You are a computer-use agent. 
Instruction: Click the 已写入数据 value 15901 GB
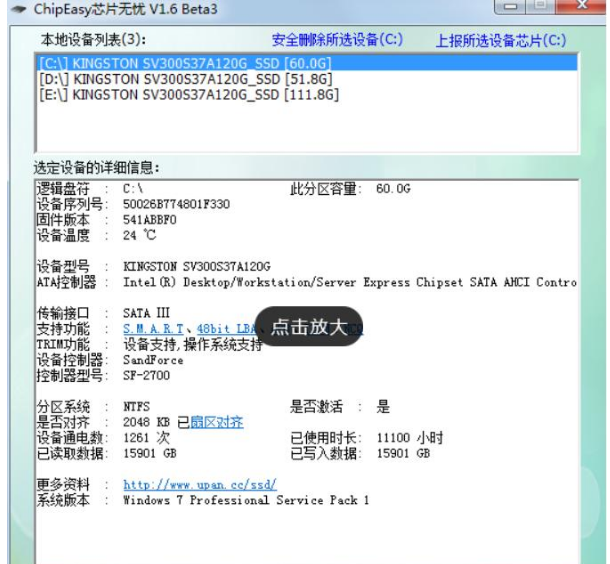pos(403,454)
